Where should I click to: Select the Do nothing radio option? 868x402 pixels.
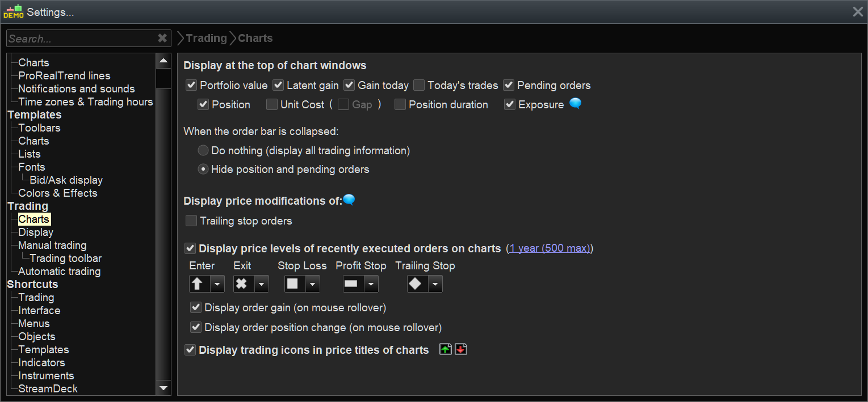(203, 151)
